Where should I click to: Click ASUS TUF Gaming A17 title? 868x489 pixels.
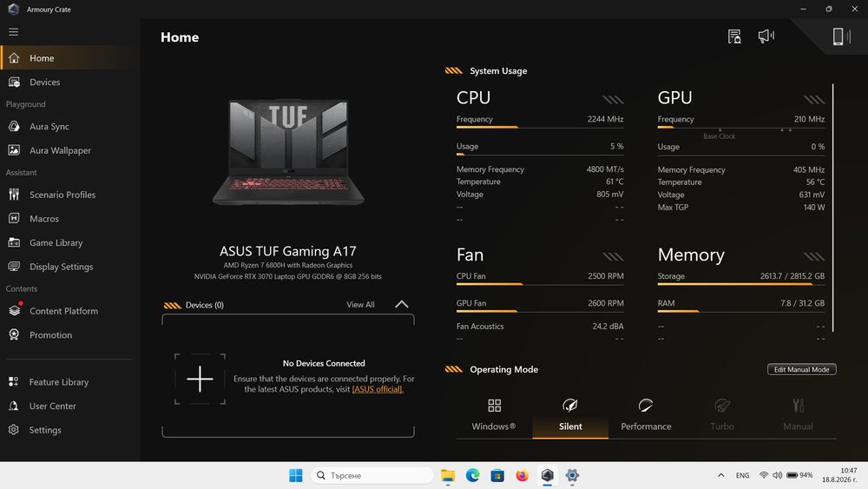[x=288, y=251]
